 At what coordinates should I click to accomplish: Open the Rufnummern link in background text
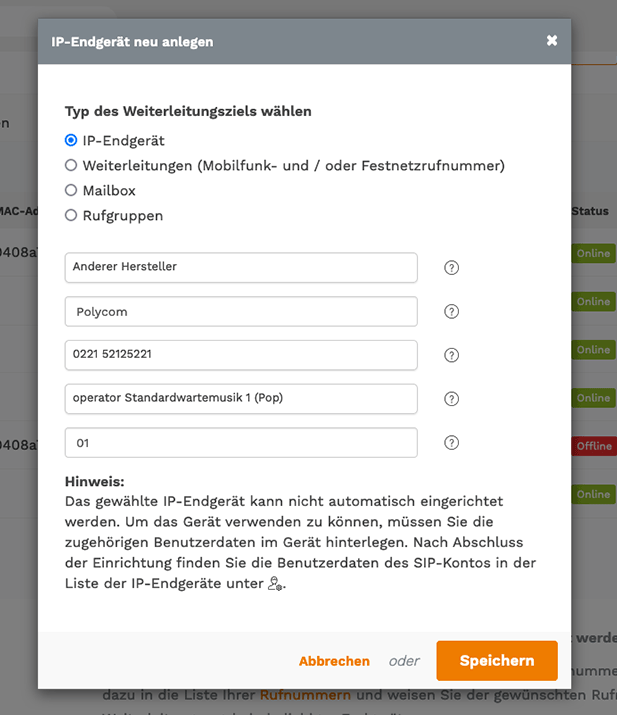pyautogui.click(x=305, y=695)
